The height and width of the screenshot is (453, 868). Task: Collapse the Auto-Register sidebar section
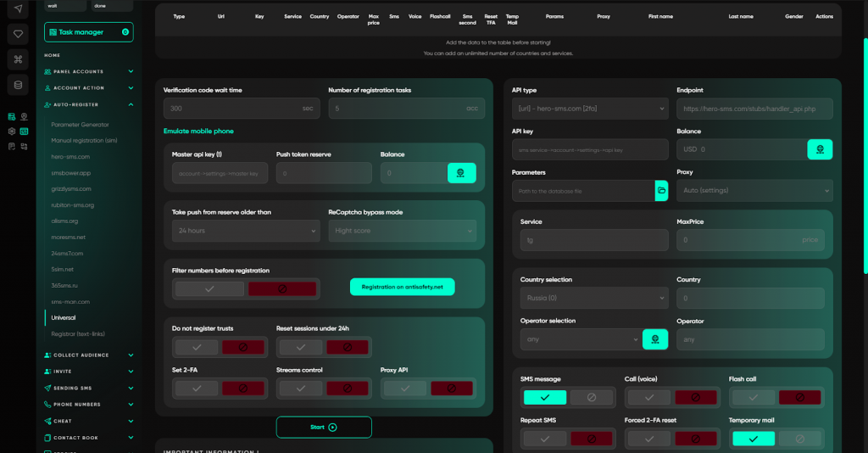131,104
